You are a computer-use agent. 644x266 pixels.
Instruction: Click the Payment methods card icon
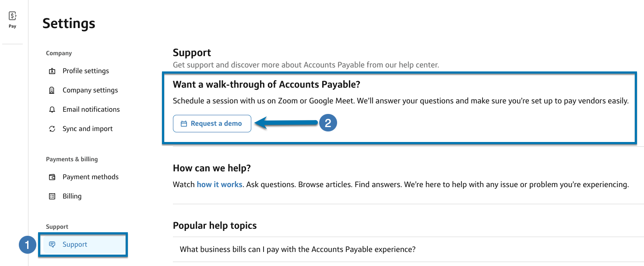(x=53, y=177)
